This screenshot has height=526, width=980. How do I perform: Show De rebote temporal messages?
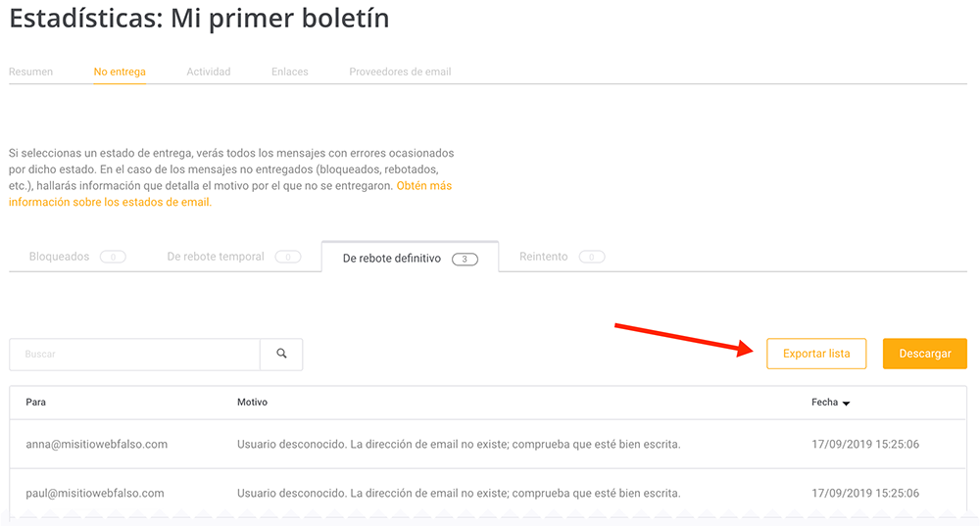[234, 257]
